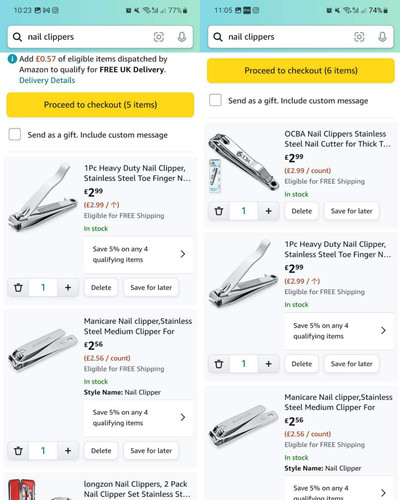
Task: Open the OCBA Nail Clippers product thumbnail
Action: coord(244,163)
